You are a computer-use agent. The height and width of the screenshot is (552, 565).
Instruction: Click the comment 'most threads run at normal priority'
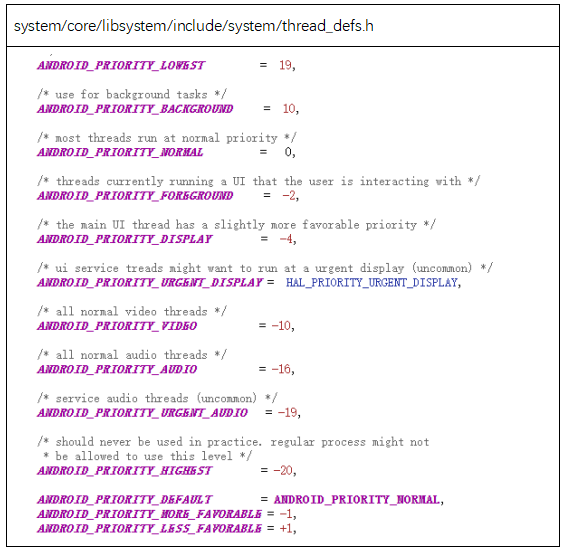pyautogui.click(x=167, y=138)
